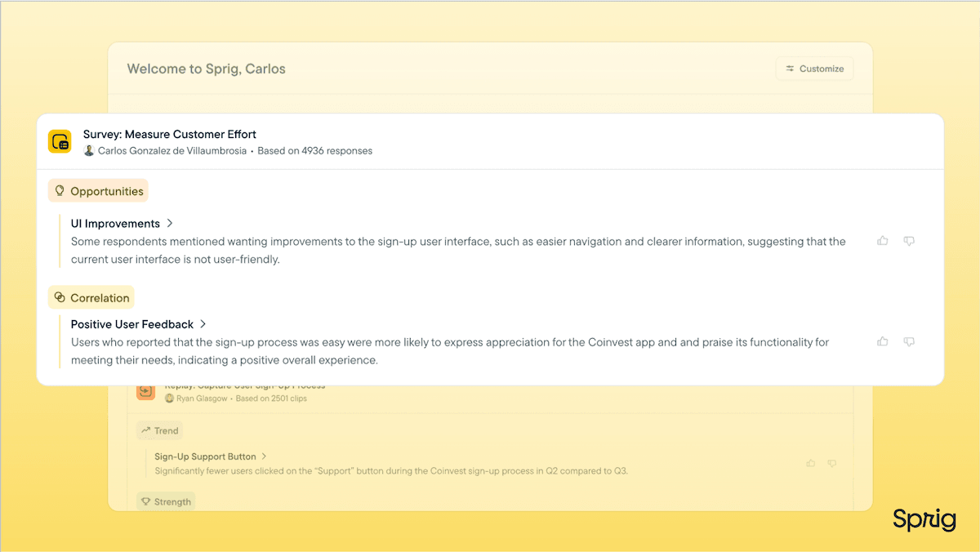Thumbs down the UI Improvements insight
Image resolution: width=980 pixels, height=552 pixels.
pyautogui.click(x=909, y=241)
